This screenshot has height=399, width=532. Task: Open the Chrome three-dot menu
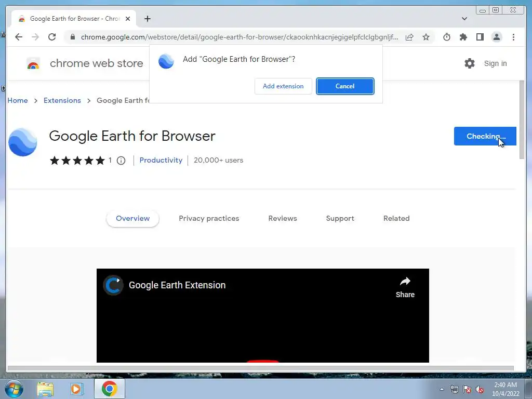pos(513,37)
